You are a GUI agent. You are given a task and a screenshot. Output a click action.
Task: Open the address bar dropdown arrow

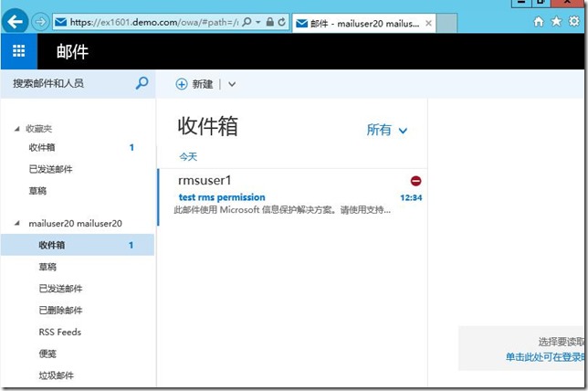tap(258, 22)
